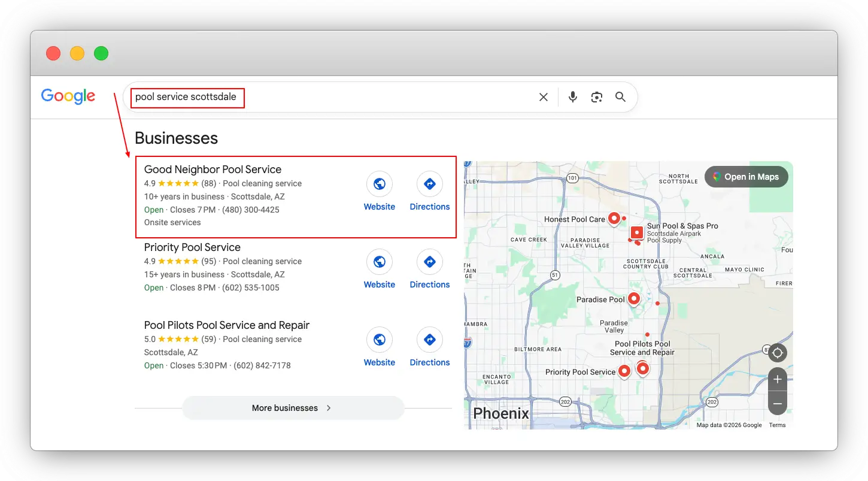The image size is (868, 481).
Task: Select the Pool Pilots map pin
Action: 643,368
